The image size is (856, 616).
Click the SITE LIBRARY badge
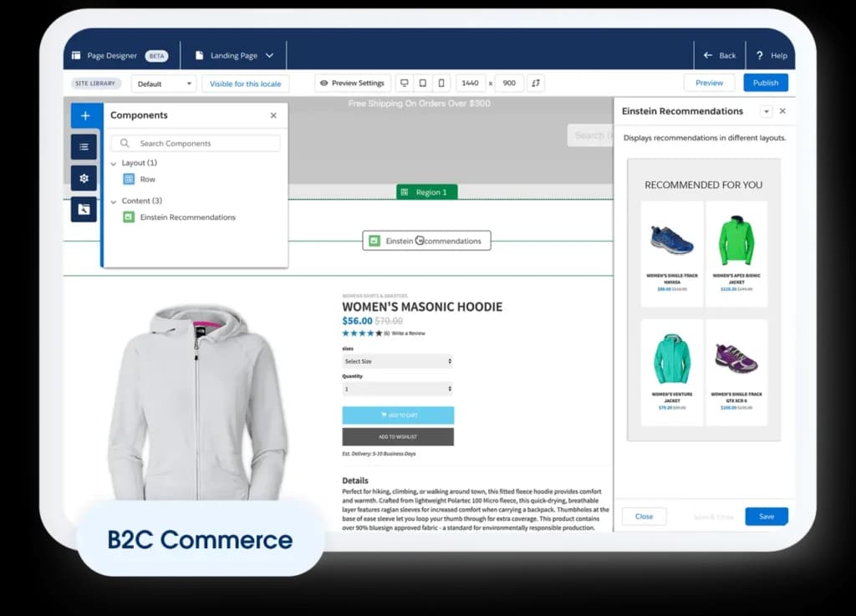tap(95, 84)
